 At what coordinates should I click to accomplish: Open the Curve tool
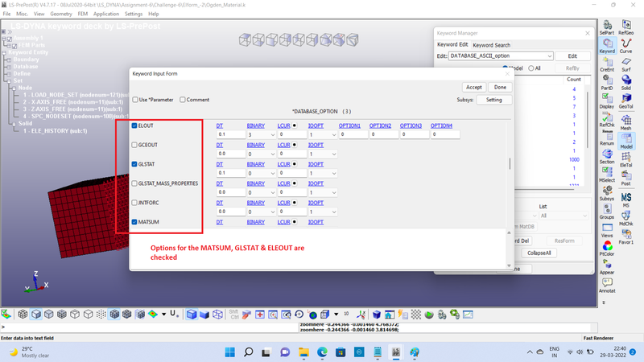(x=626, y=46)
